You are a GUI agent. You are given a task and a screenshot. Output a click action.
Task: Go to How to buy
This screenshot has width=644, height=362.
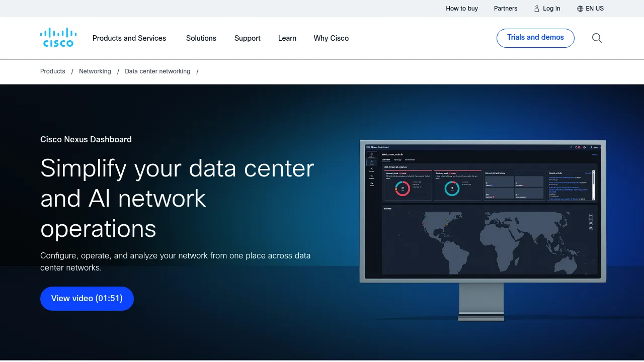[x=462, y=9]
